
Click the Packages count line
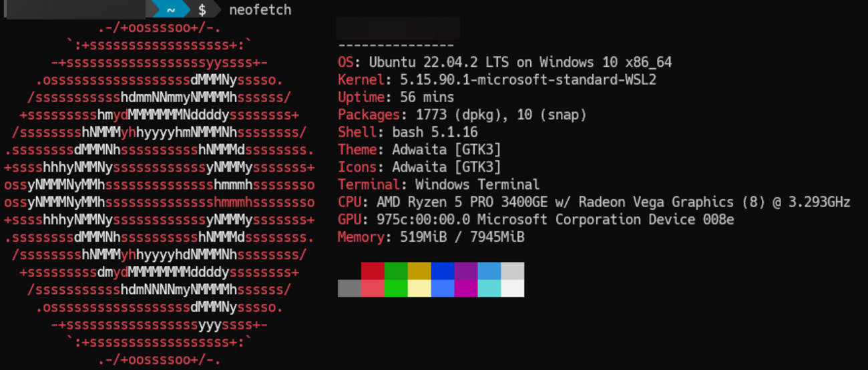click(x=461, y=115)
